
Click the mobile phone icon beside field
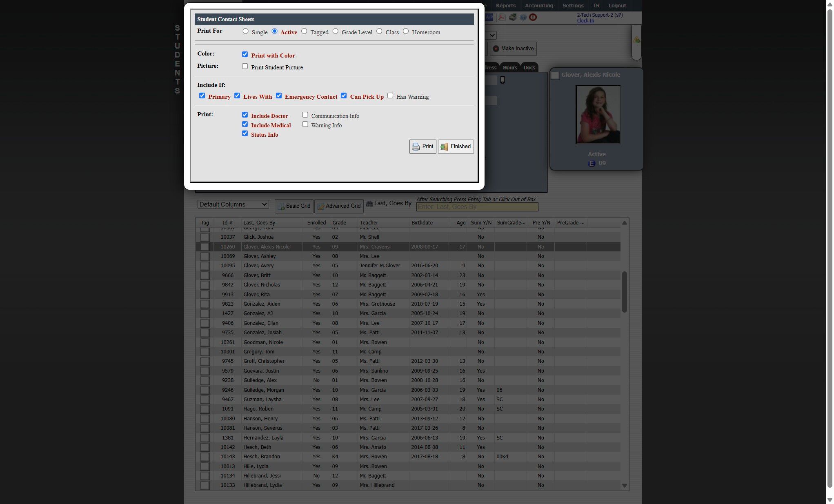pos(503,80)
